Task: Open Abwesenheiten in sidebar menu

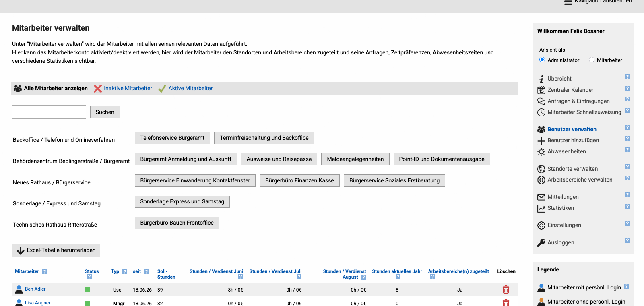Action: click(567, 152)
